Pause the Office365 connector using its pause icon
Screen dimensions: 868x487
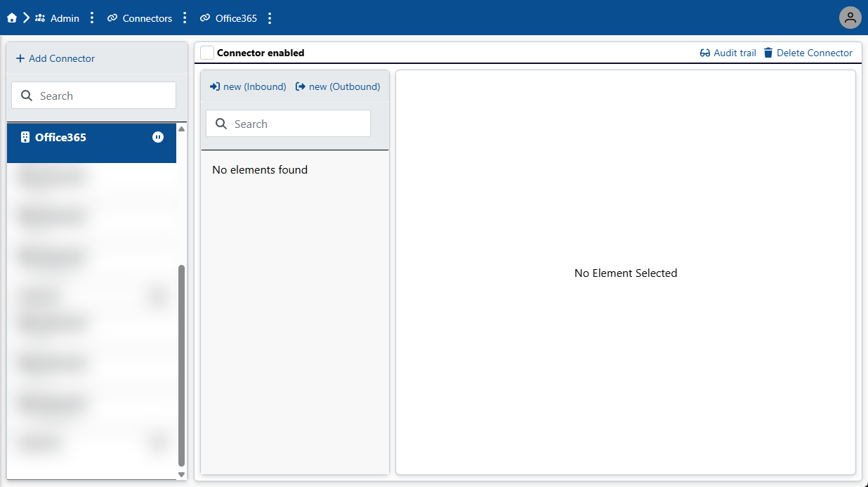[x=158, y=137]
